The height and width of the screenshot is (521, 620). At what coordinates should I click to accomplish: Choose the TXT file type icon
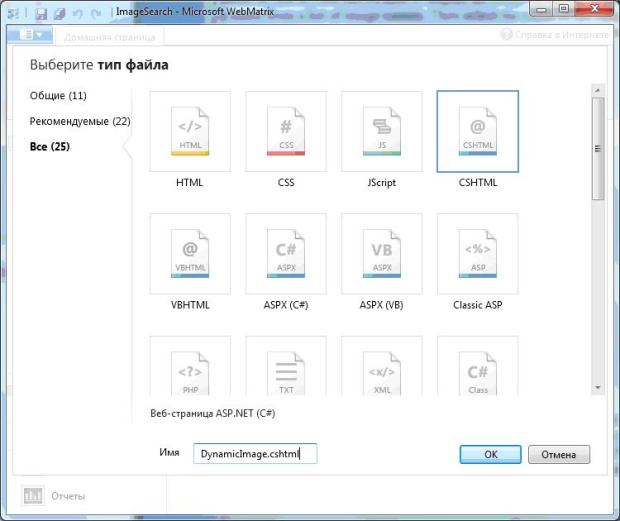(x=286, y=370)
